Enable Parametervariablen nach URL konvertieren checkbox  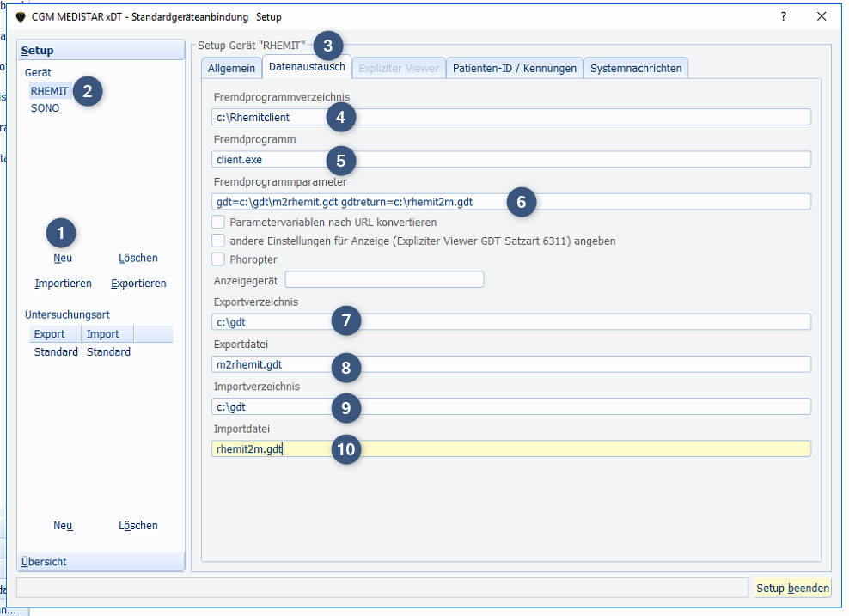click(x=219, y=223)
